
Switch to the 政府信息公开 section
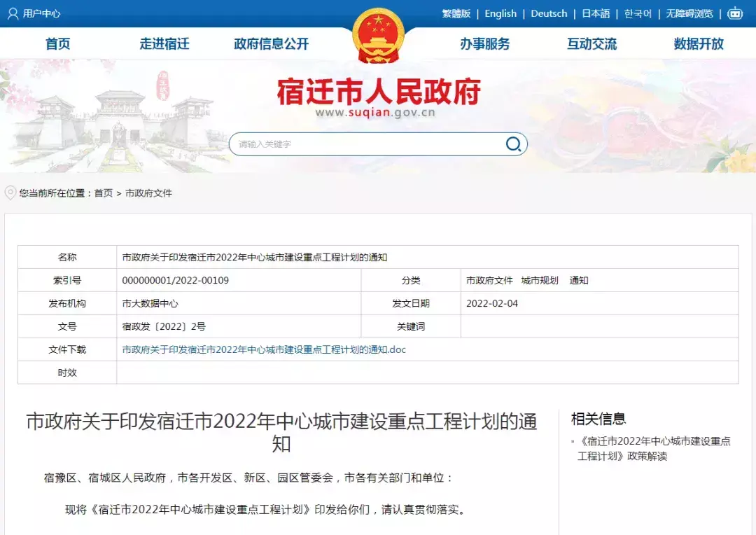[x=270, y=43]
